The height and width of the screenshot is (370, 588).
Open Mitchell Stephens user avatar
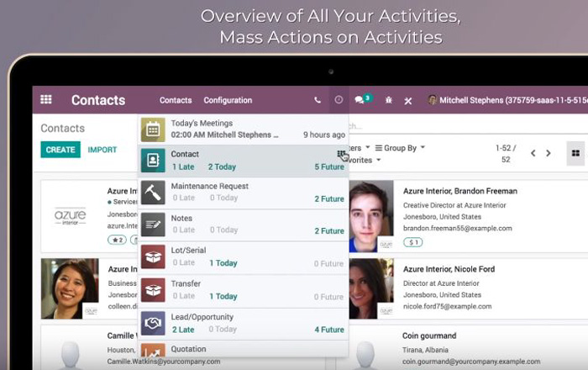tap(433, 100)
